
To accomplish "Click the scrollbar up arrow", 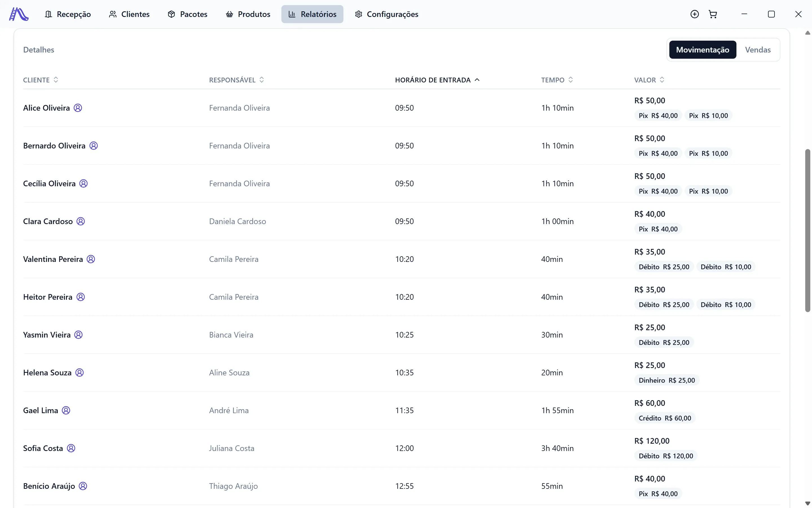I will point(808,33).
